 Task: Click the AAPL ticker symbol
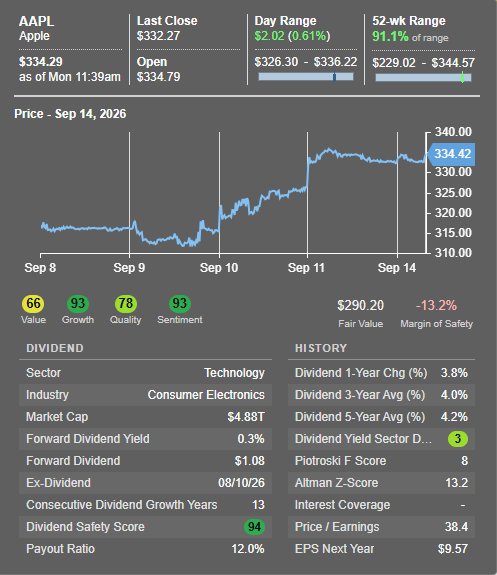(x=36, y=21)
